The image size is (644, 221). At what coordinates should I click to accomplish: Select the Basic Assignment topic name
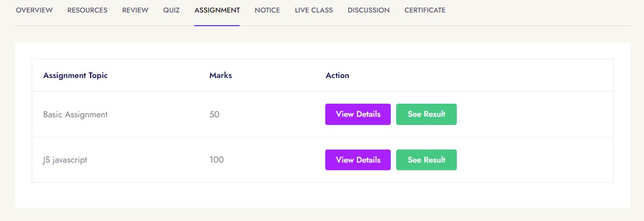click(x=75, y=115)
